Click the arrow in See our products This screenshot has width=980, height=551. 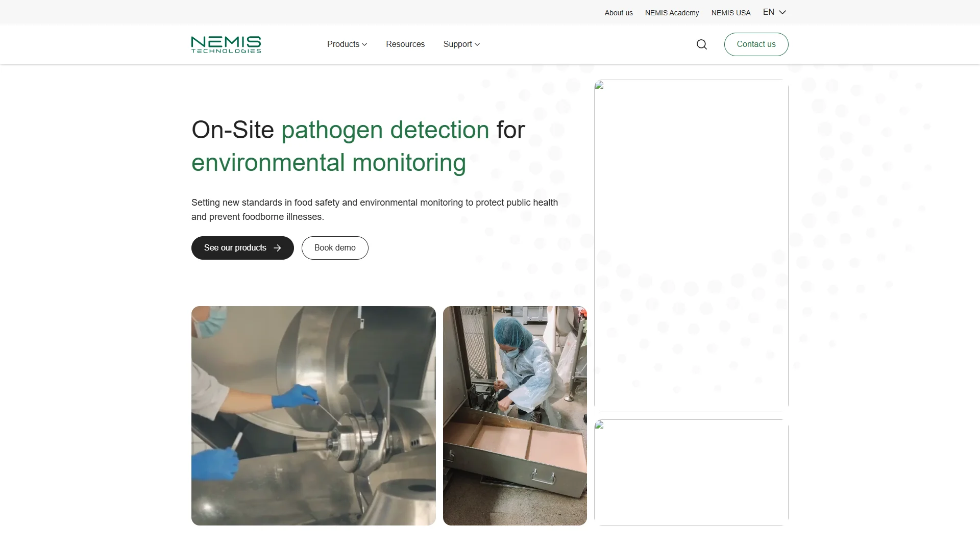[277, 248]
